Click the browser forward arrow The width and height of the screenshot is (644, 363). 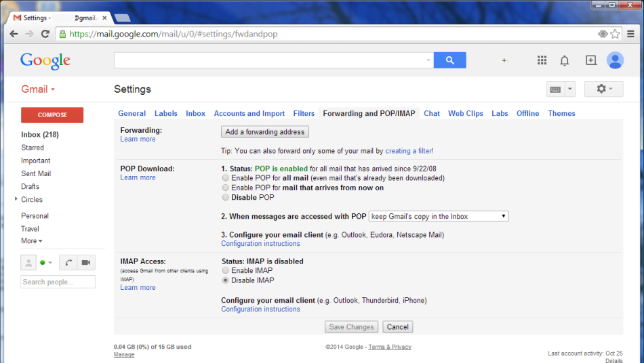(29, 34)
